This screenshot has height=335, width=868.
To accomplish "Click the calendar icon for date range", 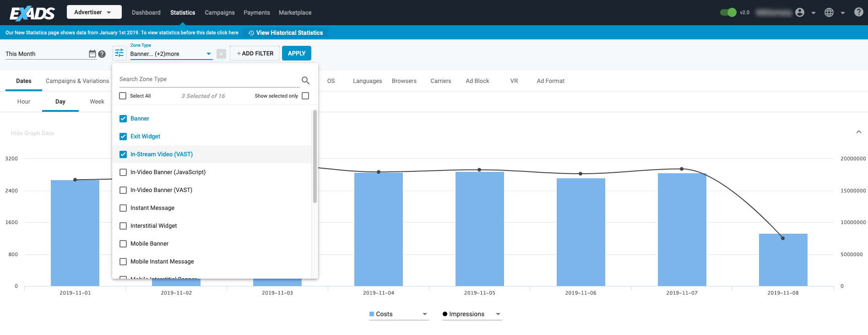I will point(92,54).
